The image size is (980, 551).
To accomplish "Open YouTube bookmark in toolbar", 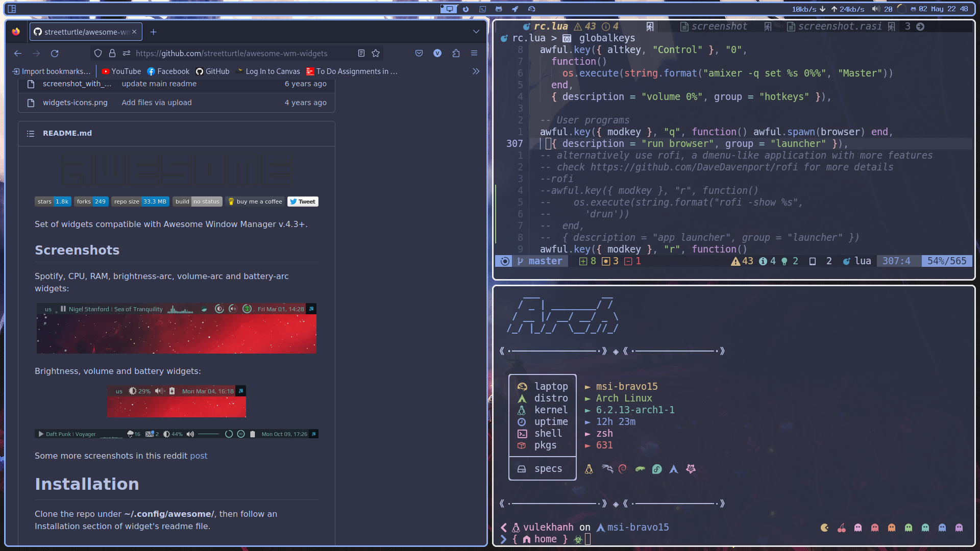I will (x=121, y=71).
